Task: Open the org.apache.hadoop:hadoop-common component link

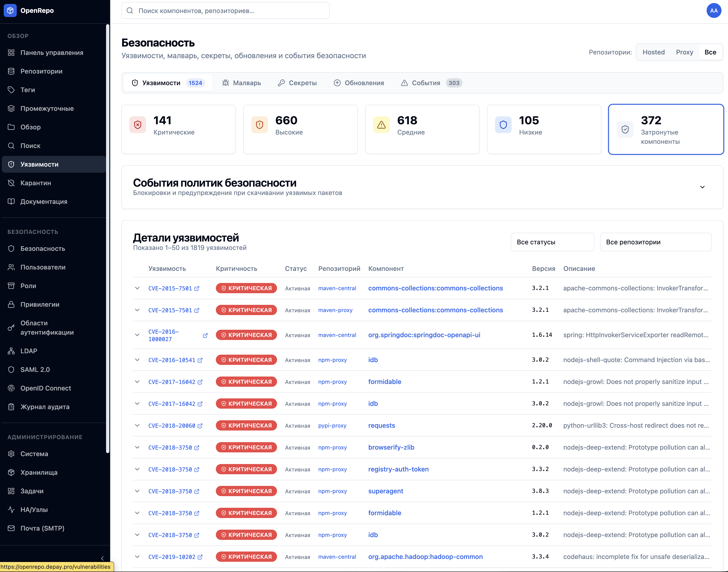Action: pyautogui.click(x=425, y=557)
